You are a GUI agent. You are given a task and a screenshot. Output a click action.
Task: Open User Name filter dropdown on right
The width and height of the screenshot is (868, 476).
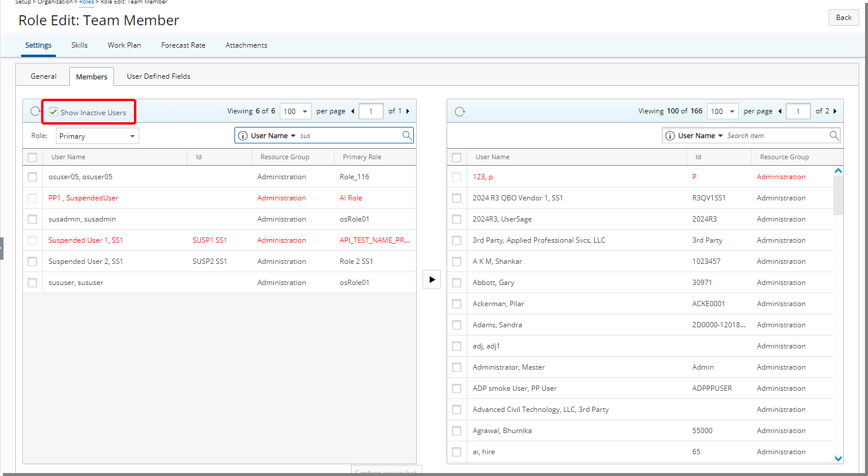click(700, 136)
